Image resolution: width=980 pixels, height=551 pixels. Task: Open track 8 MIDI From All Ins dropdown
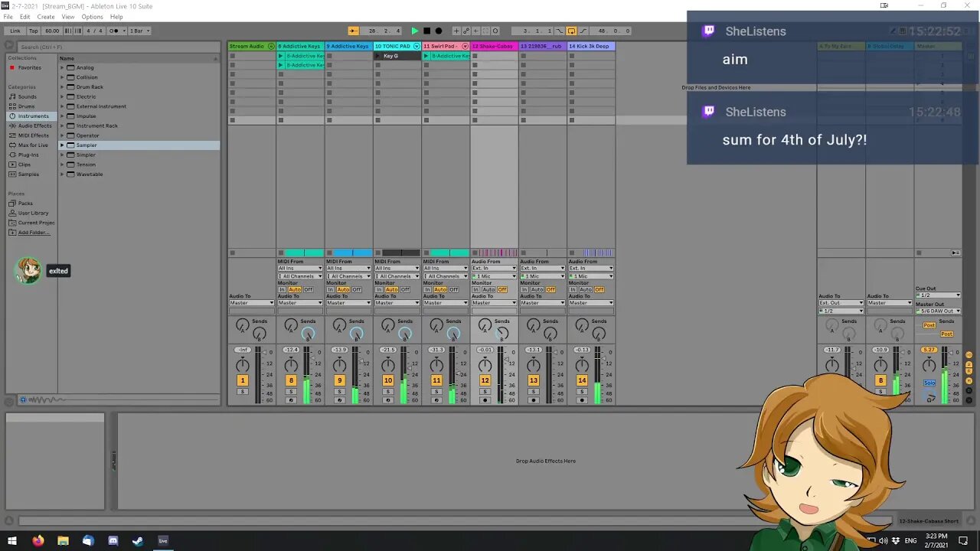tap(300, 268)
